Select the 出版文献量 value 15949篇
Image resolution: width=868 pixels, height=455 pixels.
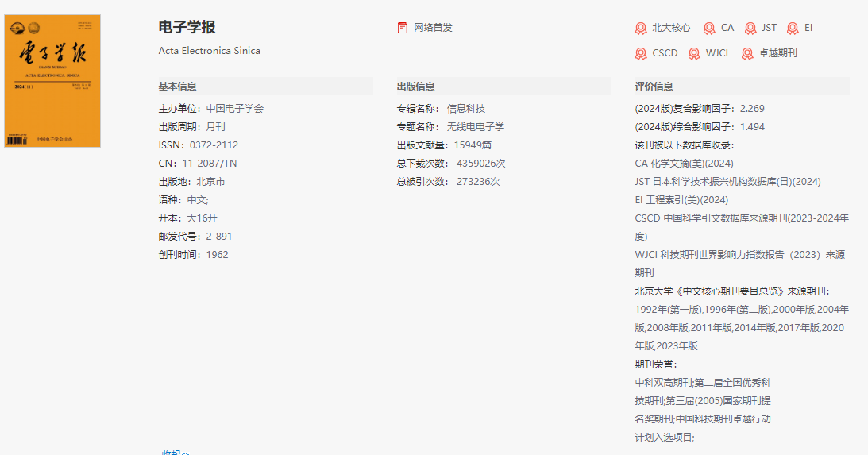pos(473,145)
